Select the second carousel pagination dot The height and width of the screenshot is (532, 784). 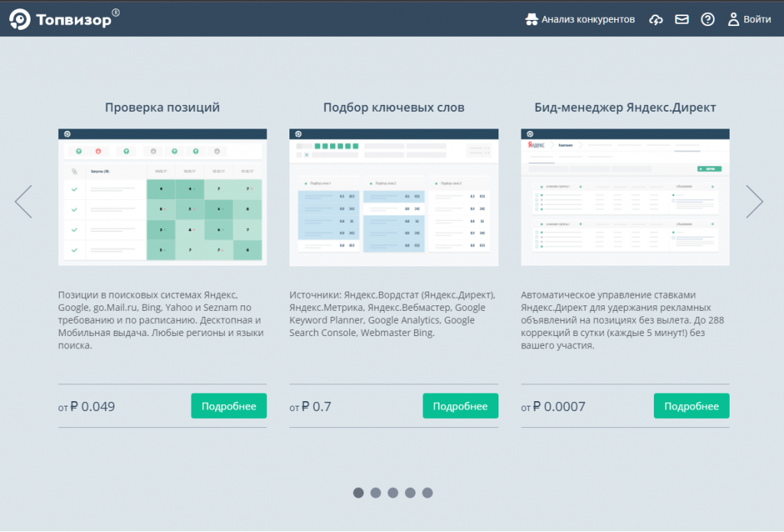pyautogui.click(x=375, y=493)
